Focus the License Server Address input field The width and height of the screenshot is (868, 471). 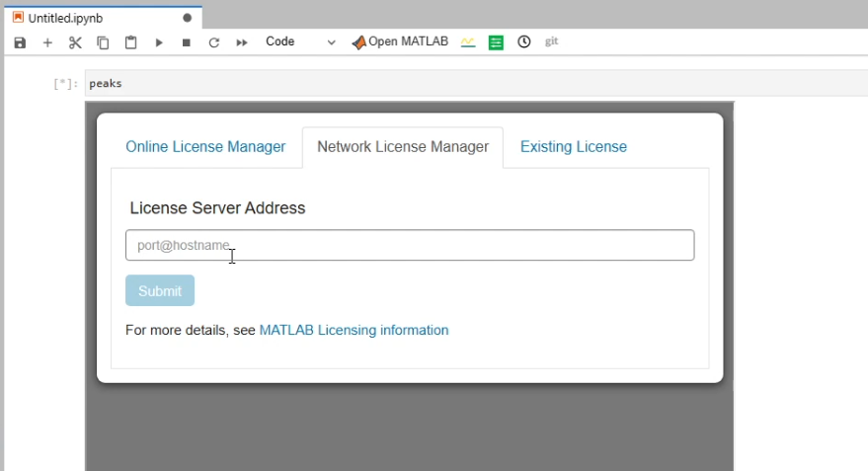coord(410,245)
